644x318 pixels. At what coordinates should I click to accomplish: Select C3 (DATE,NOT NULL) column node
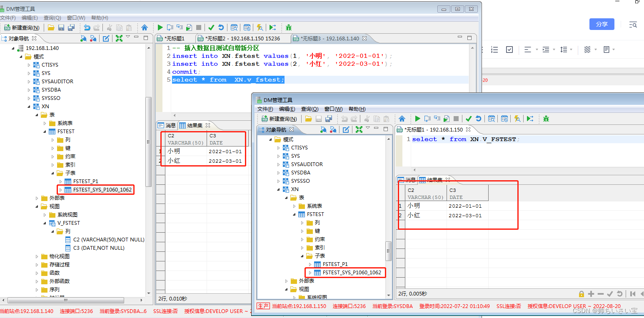click(x=95, y=248)
